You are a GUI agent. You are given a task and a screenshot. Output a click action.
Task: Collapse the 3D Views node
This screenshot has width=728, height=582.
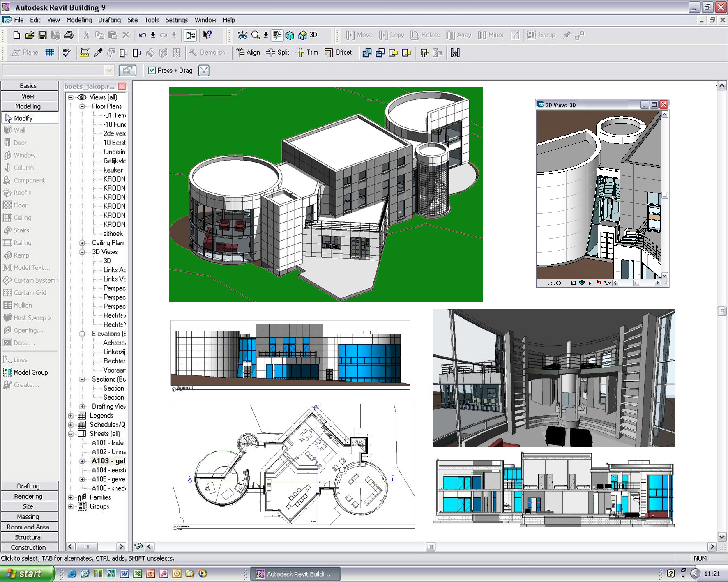[82, 252]
